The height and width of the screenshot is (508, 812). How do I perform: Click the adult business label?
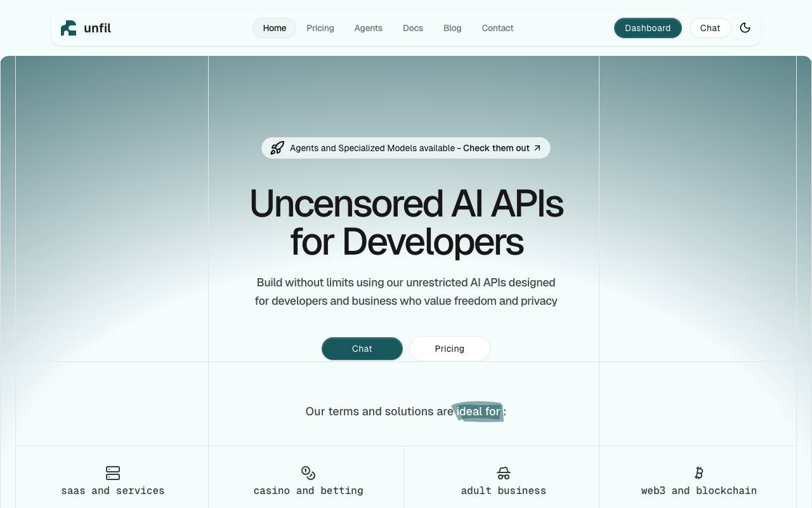pyautogui.click(x=504, y=490)
